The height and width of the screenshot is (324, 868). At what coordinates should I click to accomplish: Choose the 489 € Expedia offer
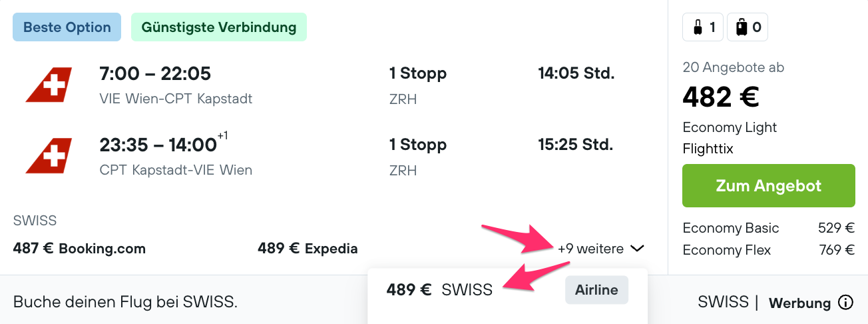point(308,249)
